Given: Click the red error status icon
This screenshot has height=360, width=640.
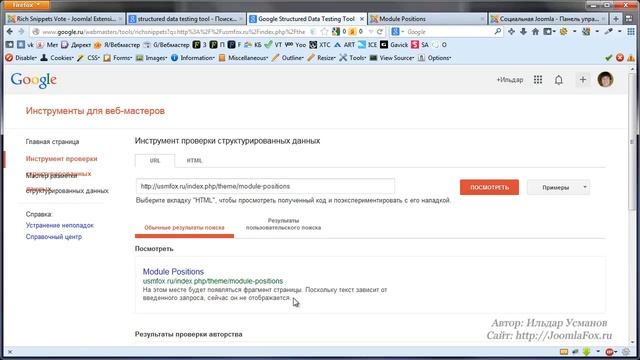Looking at the screenshot, I should tap(620, 58).
